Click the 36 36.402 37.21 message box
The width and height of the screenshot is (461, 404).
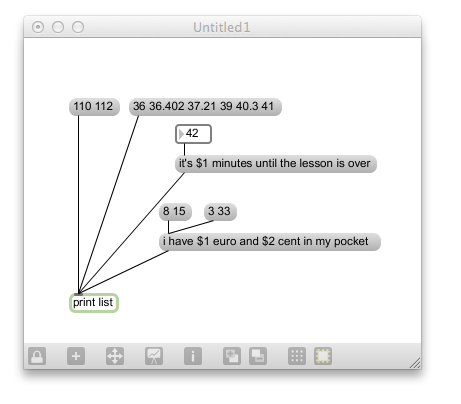click(x=205, y=107)
